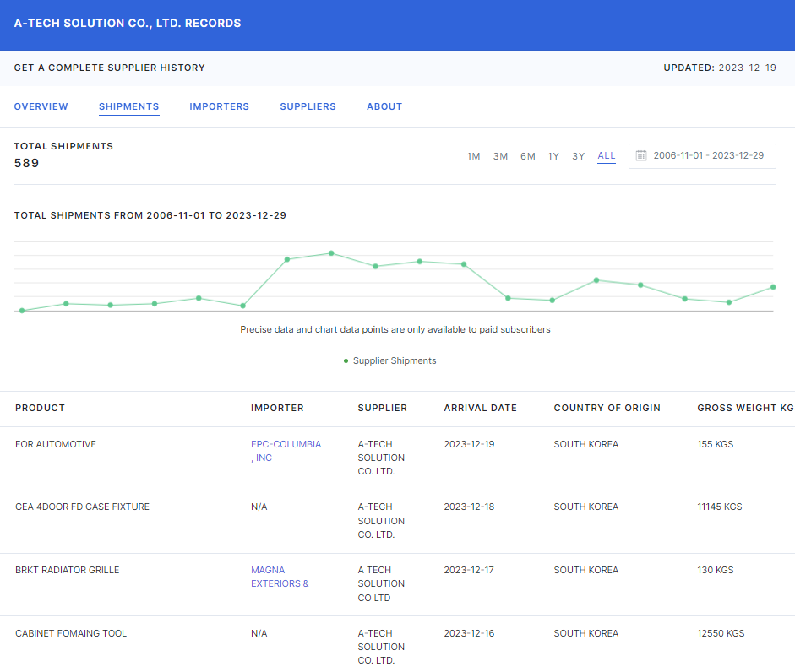This screenshot has width=795, height=672.
Task: Toggle the Supplier Shipments legend entry
Action: (389, 360)
